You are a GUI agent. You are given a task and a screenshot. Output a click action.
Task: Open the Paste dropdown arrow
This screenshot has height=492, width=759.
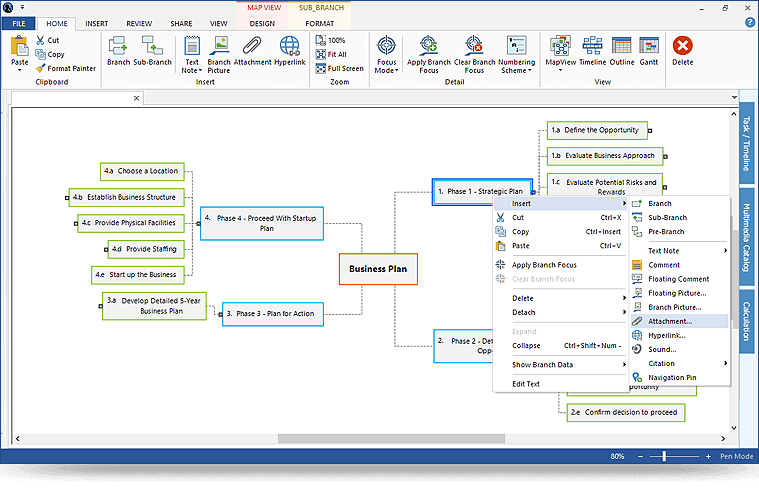(x=19, y=70)
